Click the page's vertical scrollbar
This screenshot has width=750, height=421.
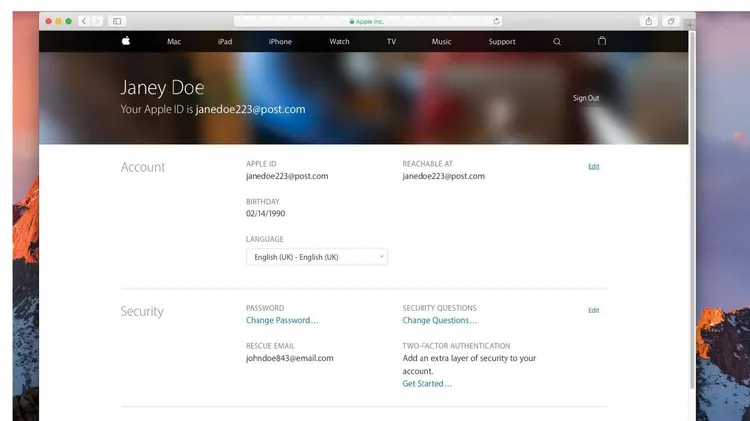click(692, 210)
